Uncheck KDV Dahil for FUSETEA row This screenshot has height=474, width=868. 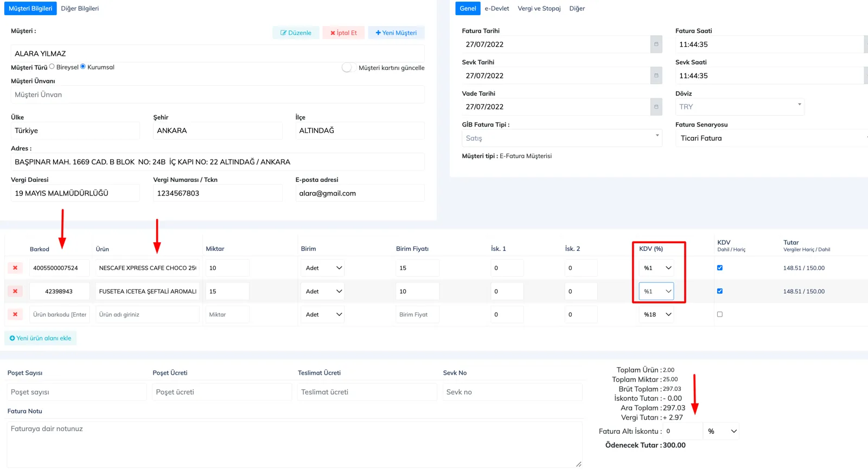pos(720,291)
